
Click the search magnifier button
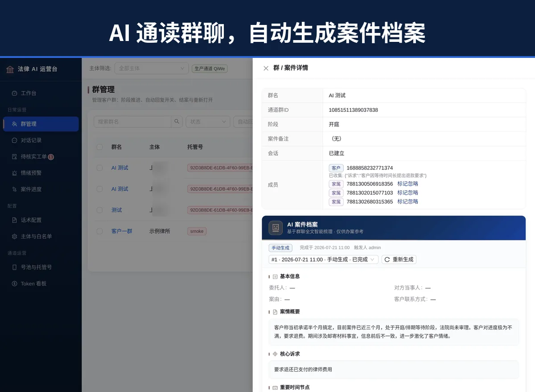[x=177, y=122]
